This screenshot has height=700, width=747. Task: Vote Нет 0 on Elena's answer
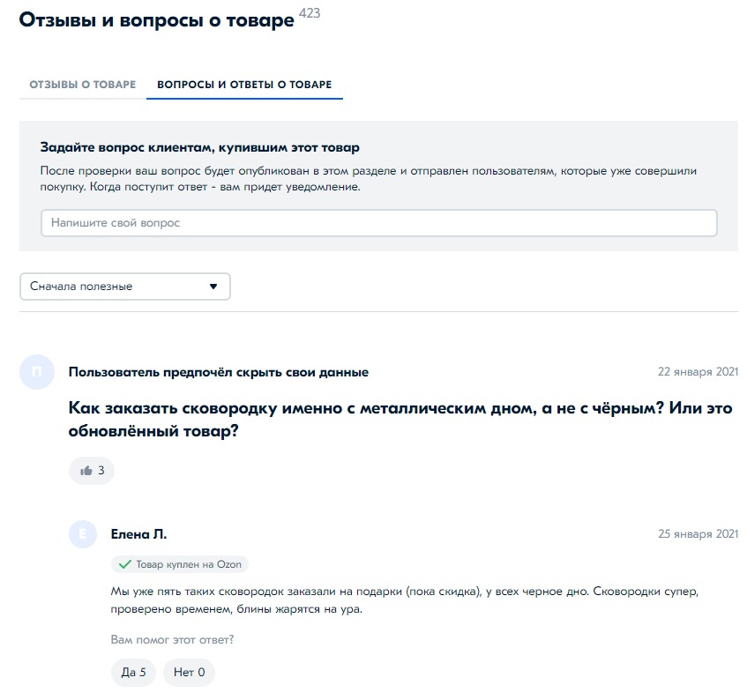click(189, 672)
